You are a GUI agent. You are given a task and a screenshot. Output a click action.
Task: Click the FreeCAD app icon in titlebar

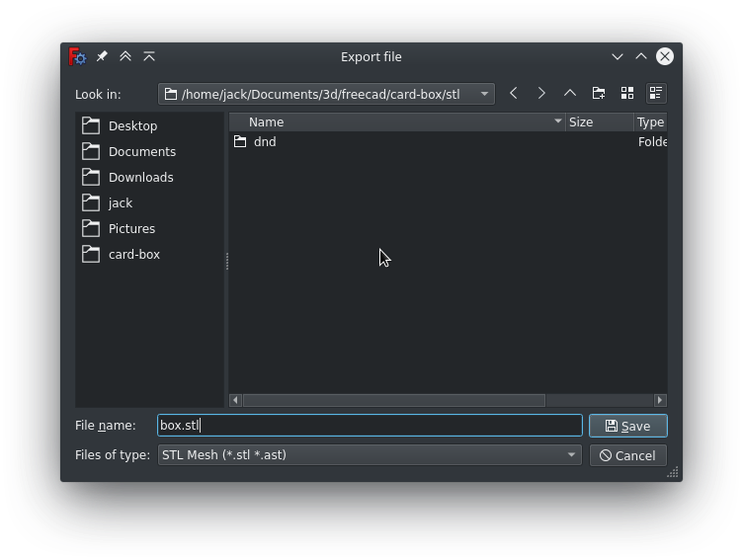pos(78,56)
